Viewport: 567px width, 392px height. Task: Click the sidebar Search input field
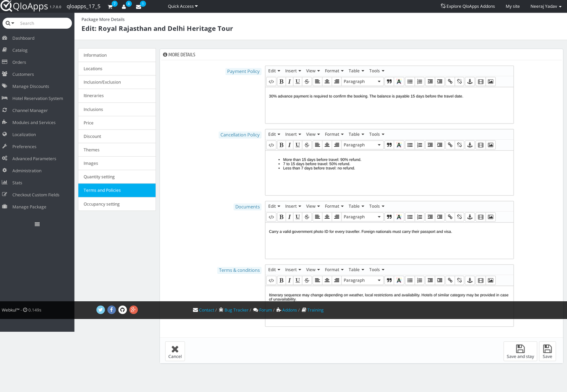point(45,23)
